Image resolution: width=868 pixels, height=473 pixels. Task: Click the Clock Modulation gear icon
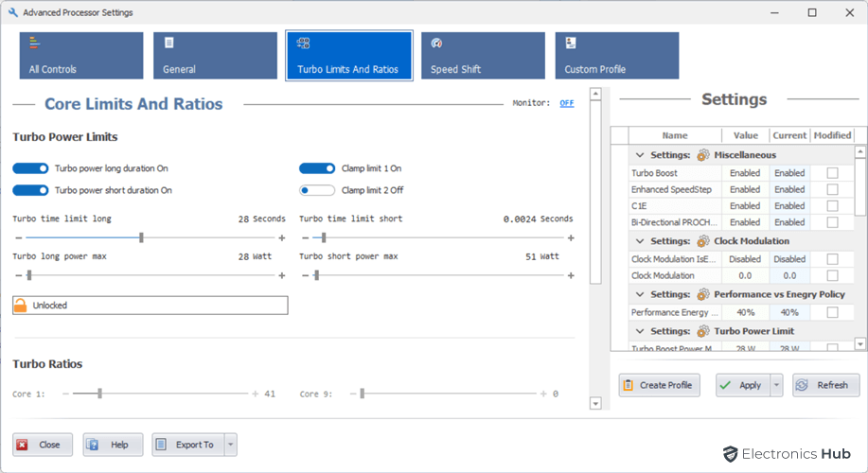(703, 241)
